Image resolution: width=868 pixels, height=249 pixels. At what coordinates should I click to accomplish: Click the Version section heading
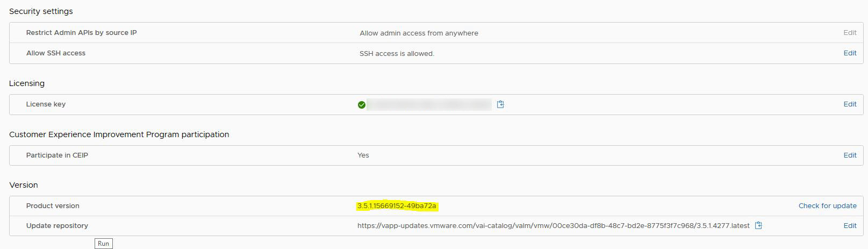click(24, 185)
